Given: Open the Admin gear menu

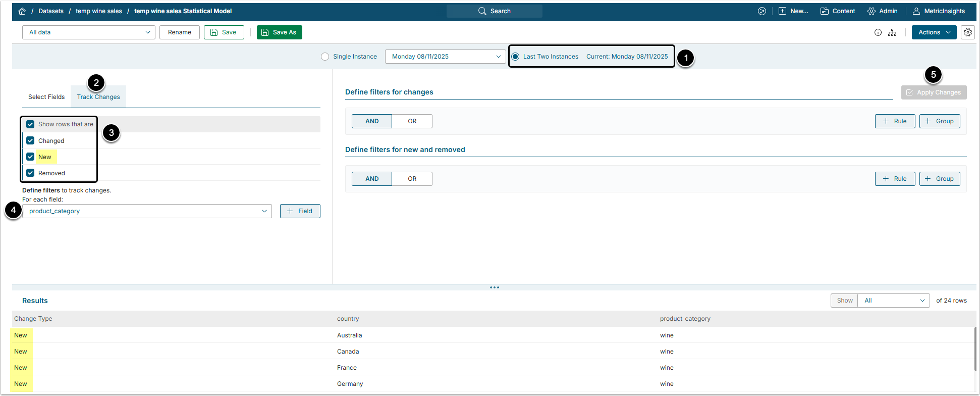Looking at the screenshot, I should (882, 11).
